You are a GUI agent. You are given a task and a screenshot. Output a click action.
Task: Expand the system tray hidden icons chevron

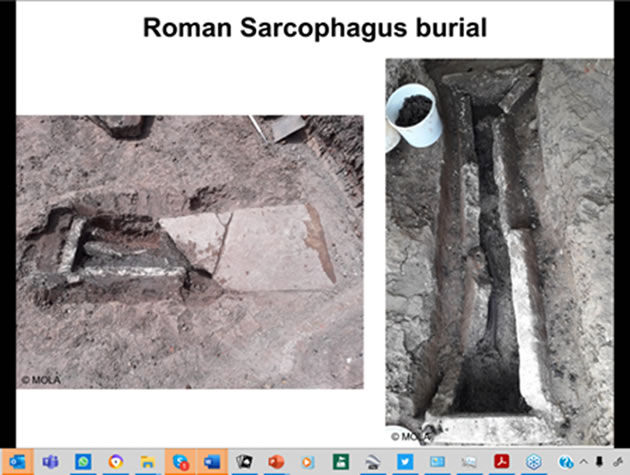[584, 461]
